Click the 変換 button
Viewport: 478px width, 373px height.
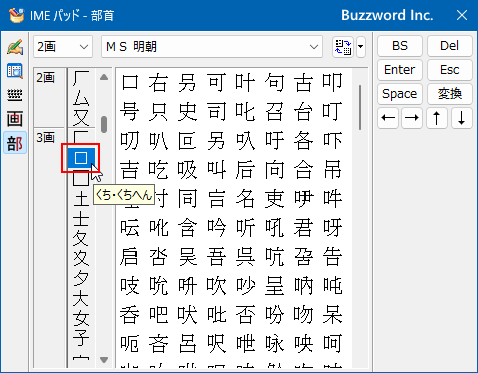point(450,94)
